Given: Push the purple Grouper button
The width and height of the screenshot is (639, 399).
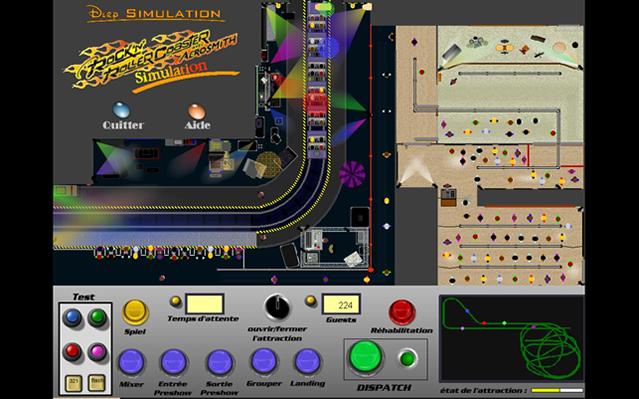Looking at the screenshot, I should 264,361.
